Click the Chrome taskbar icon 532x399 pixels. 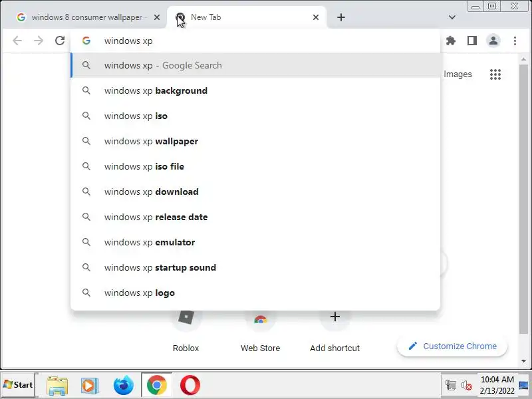pos(157,386)
